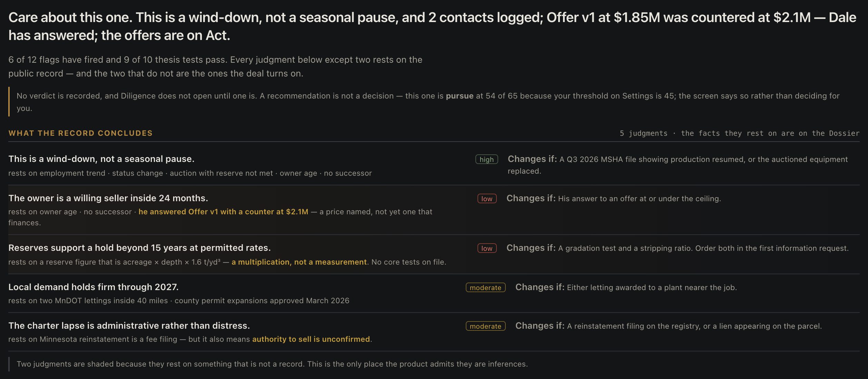This screenshot has width=868, height=379.
Task: Click 'a multiplication, not a measurement' highlight
Action: (x=299, y=262)
